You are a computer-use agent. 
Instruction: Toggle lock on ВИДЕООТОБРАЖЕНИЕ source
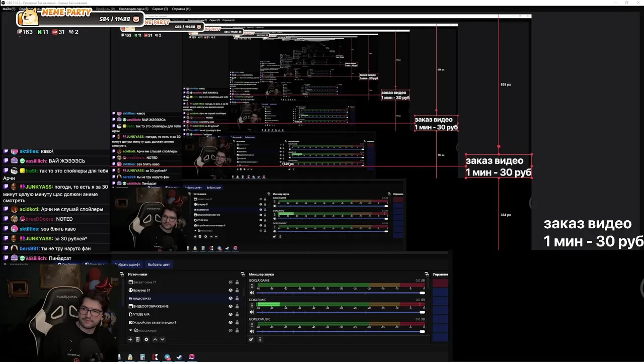pos(237,306)
